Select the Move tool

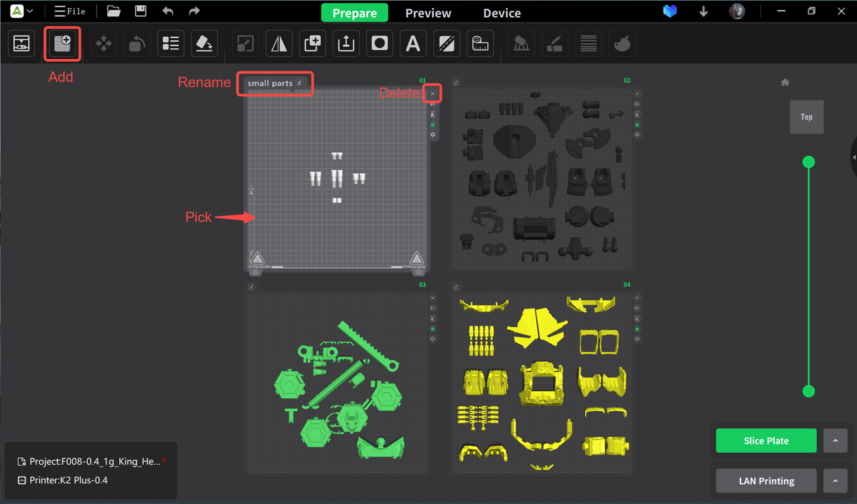103,44
